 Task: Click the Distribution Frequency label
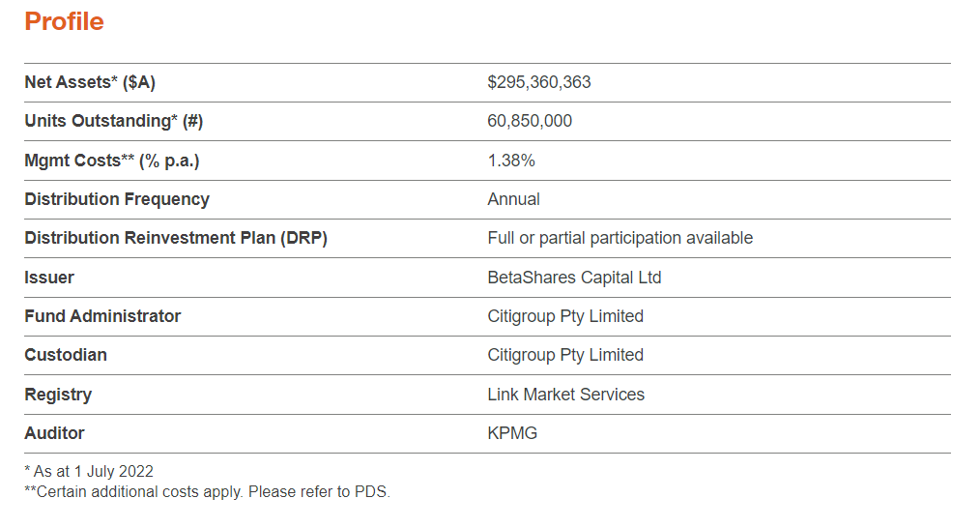point(116,199)
